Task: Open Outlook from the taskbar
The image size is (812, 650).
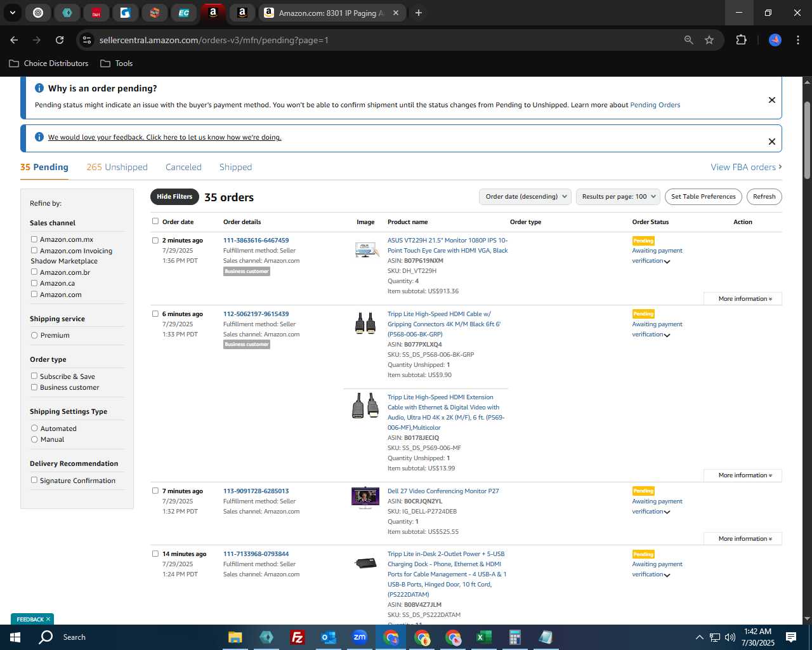Action: 328,637
